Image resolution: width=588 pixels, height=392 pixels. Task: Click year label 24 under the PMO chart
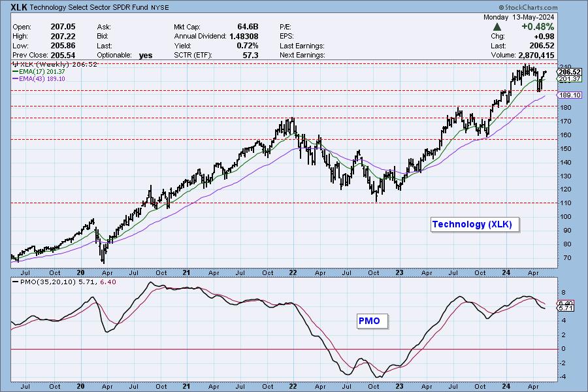tap(506, 386)
